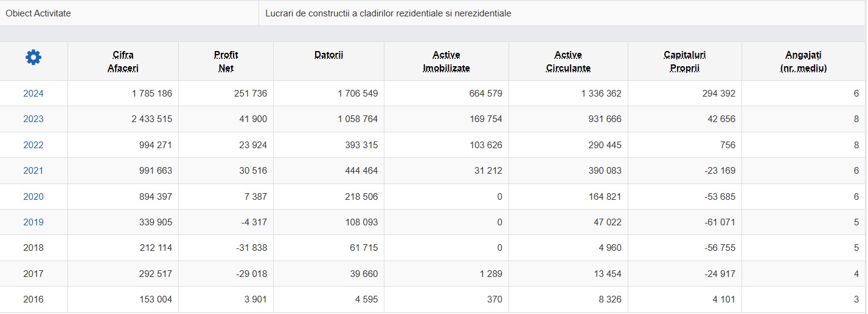
Task: Select the Capitaluri Proprii column header
Action: pos(684,61)
